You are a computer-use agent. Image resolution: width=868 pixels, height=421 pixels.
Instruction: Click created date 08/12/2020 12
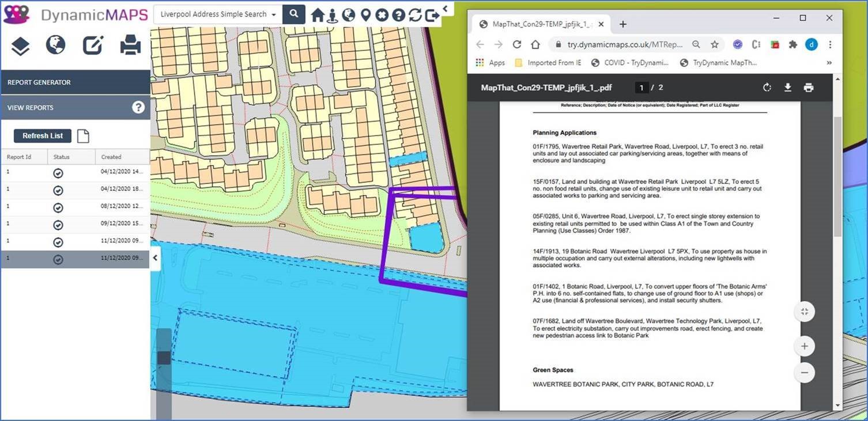point(122,206)
